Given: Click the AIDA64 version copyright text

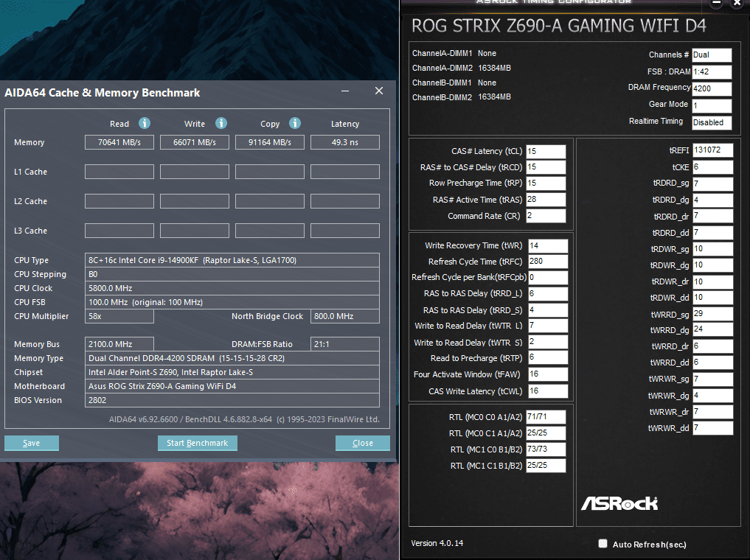Looking at the screenshot, I should pyautogui.click(x=244, y=419).
